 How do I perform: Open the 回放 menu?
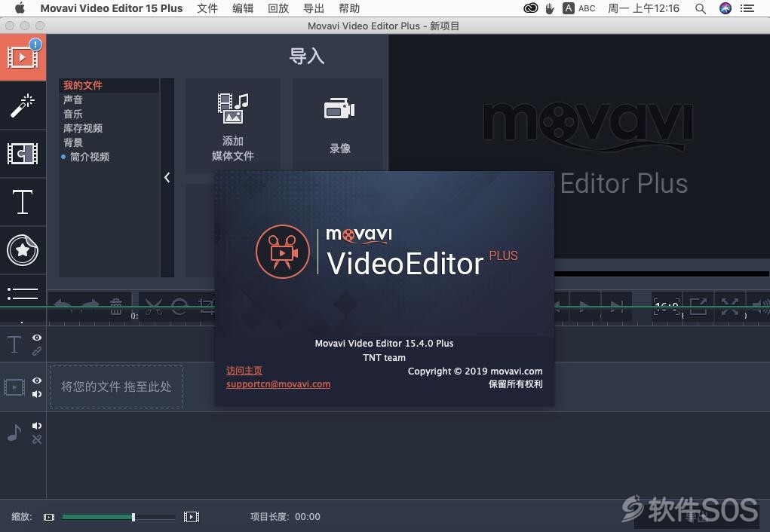coord(278,8)
